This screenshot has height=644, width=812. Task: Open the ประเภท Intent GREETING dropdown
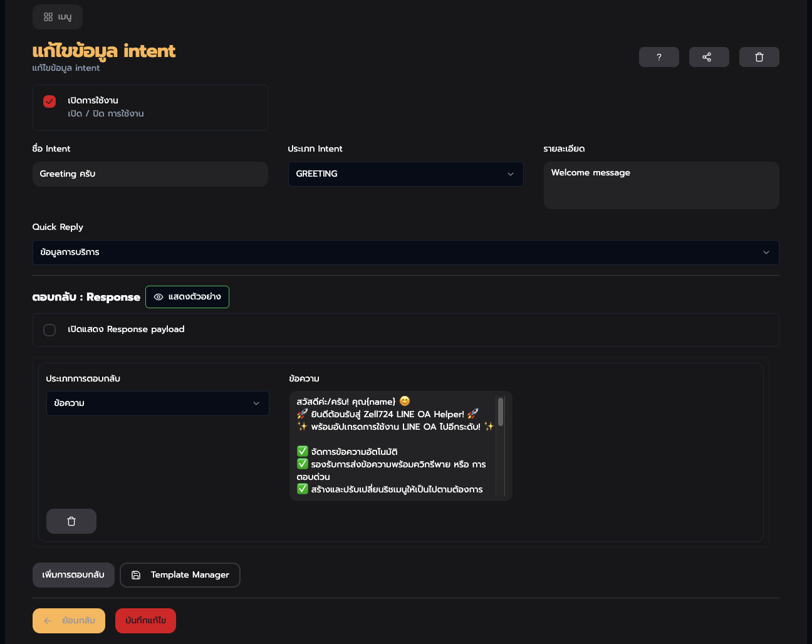[405, 174]
